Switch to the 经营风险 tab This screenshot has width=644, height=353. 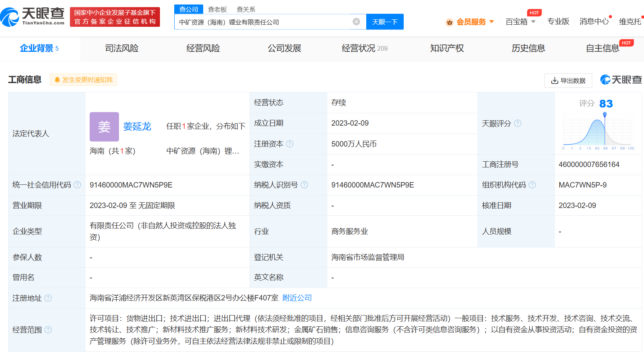pos(203,48)
